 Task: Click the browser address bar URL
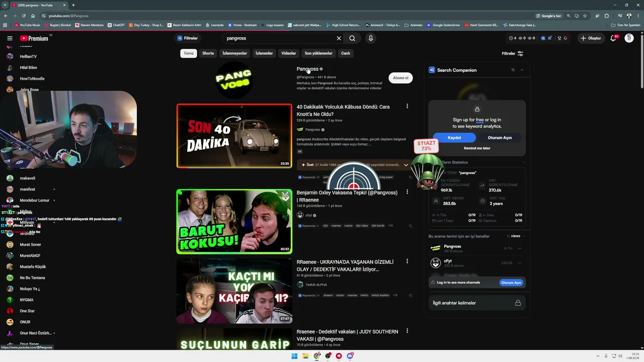[x=68, y=16]
